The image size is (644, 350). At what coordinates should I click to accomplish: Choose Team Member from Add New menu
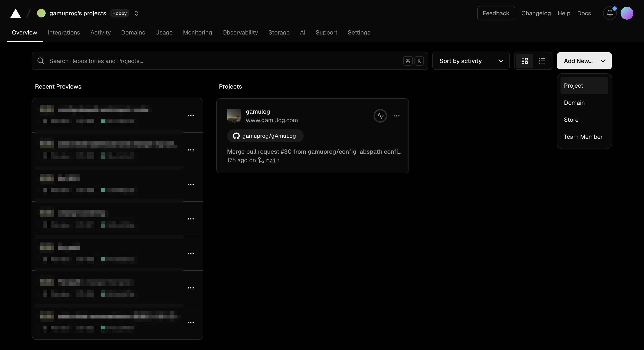click(584, 136)
